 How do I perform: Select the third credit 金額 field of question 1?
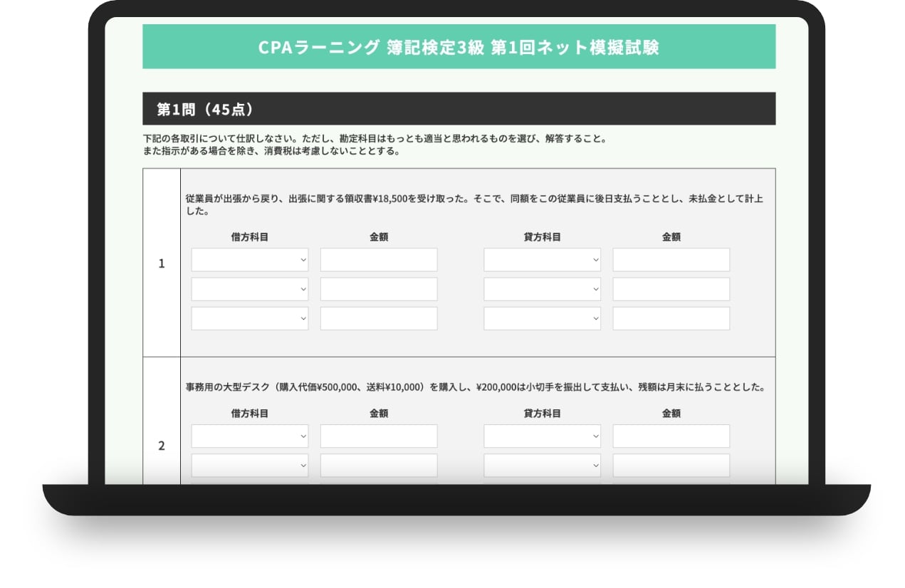tap(671, 317)
